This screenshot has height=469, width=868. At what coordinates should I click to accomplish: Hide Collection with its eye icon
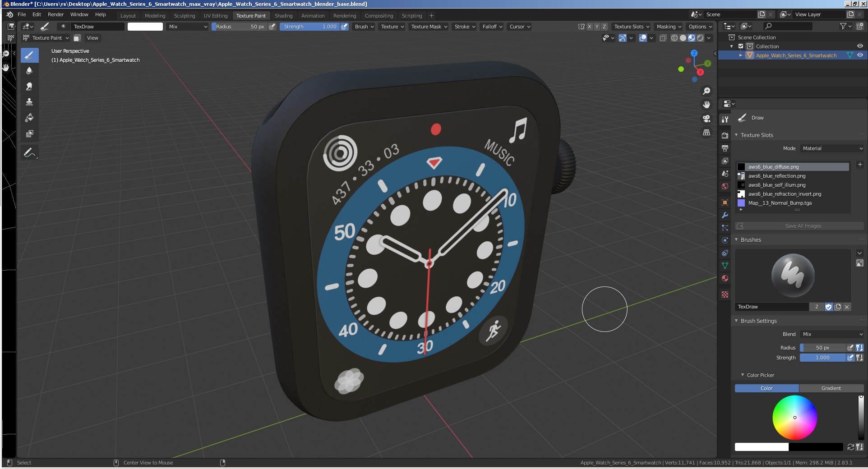coord(860,46)
